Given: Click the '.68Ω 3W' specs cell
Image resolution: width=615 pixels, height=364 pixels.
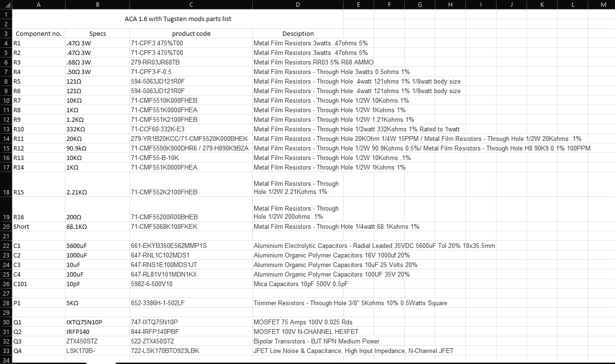Looking at the screenshot, I should point(97,62).
